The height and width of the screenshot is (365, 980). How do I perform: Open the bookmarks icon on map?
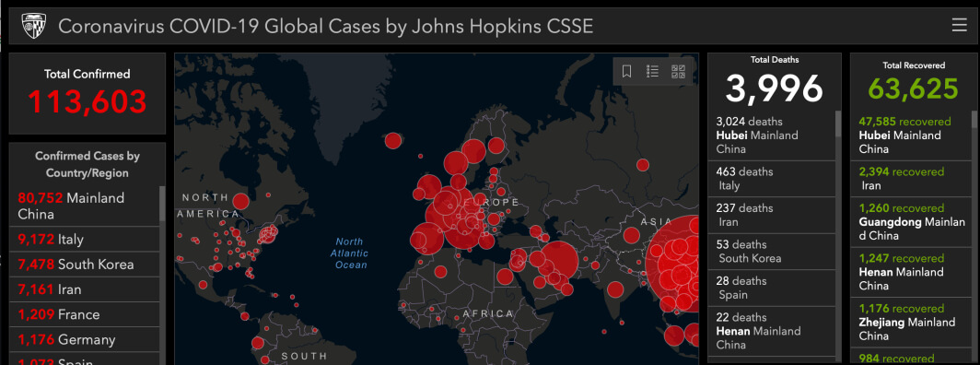[626, 71]
